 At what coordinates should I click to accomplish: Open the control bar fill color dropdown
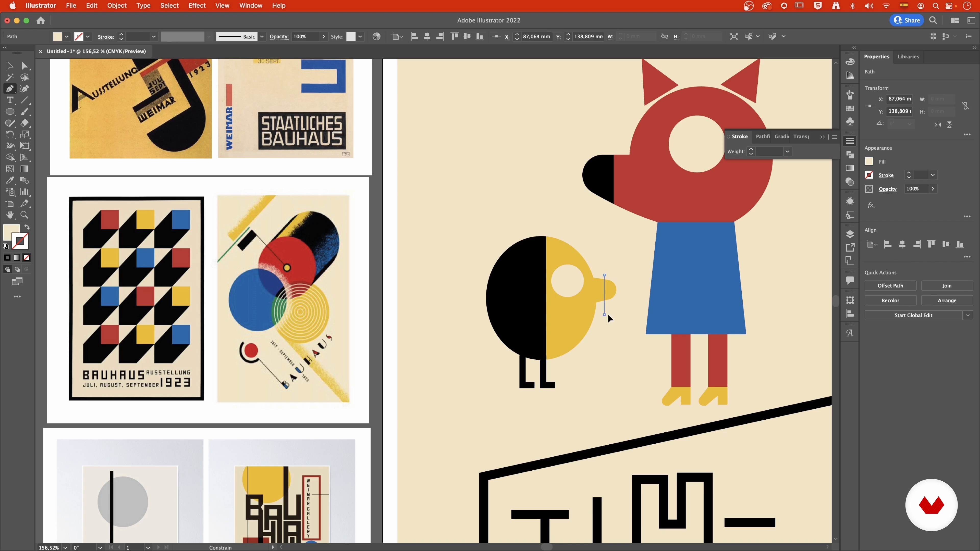pyautogui.click(x=67, y=36)
